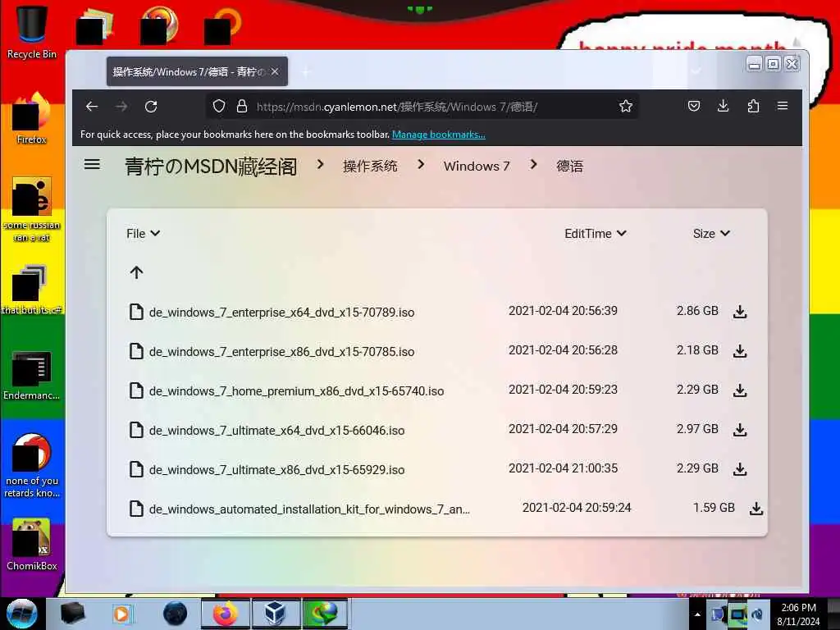
Task: Bookmark this page with the star icon
Action: [x=625, y=106]
